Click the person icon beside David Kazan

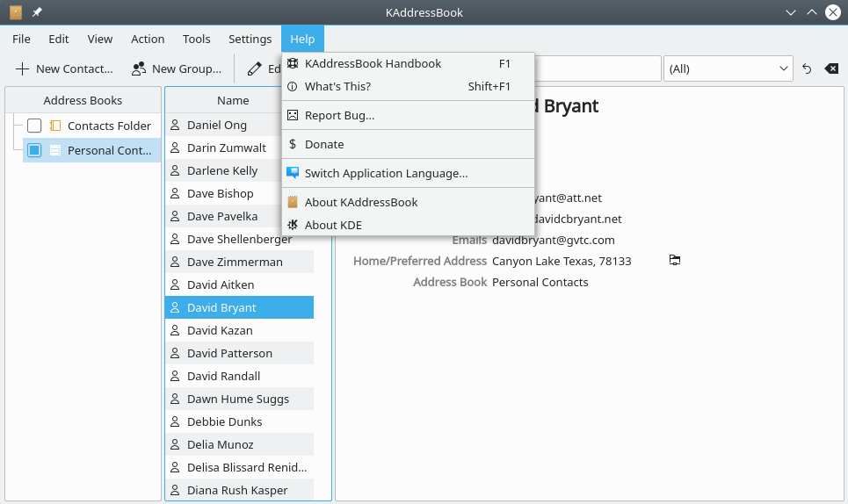pos(175,330)
